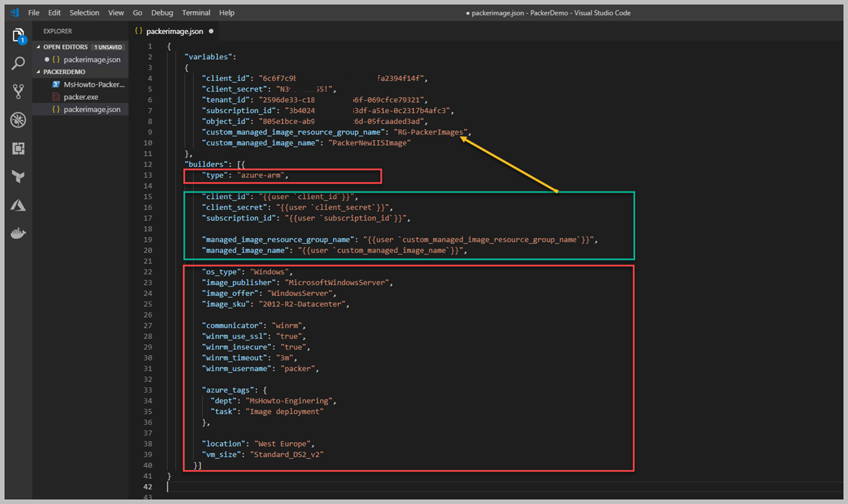Open the Extensions view icon
Screen dimensions: 848x504
[x=18, y=148]
